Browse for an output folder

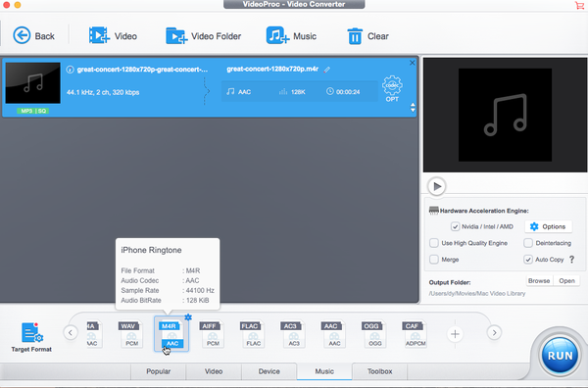(539, 281)
